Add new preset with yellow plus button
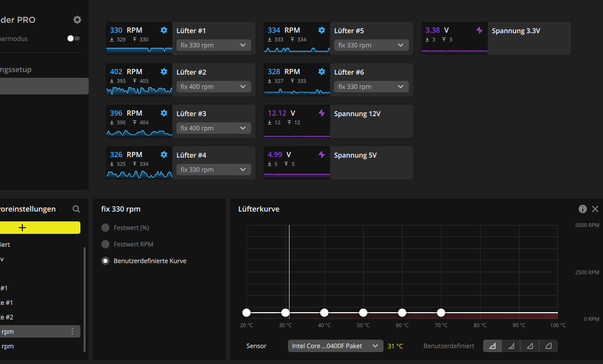The image size is (603, 364). coord(40,228)
